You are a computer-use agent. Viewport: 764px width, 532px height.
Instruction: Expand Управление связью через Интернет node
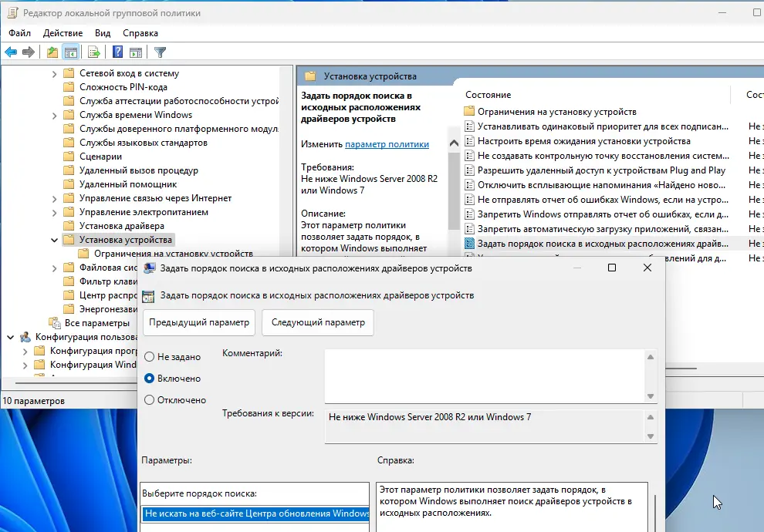pyautogui.click(x=54, y=199)
